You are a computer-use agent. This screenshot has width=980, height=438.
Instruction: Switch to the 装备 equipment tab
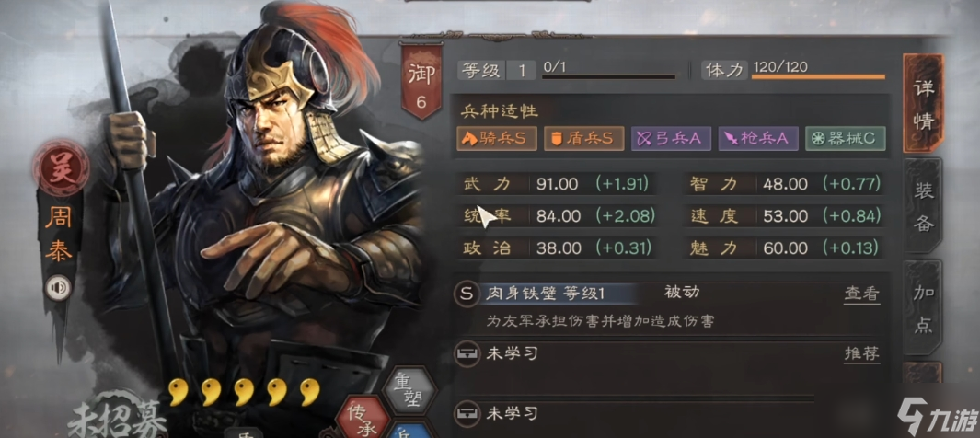point(923,206)
